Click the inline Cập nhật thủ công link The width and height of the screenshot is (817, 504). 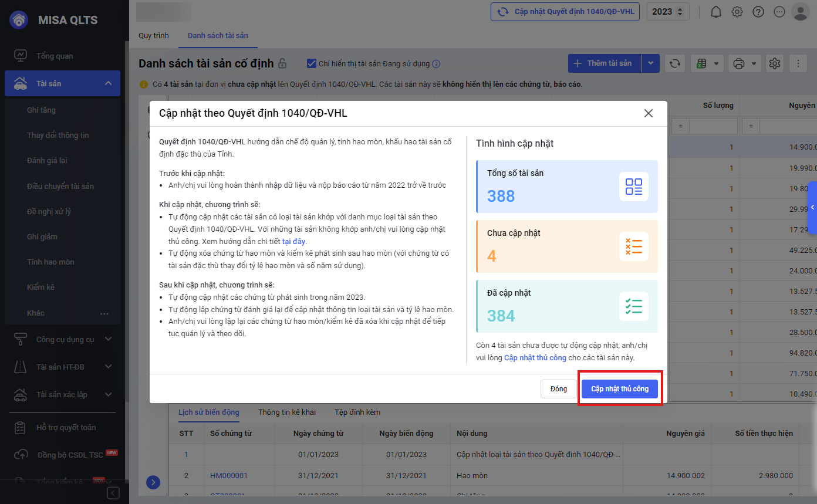pyautogui.click(x=535, y=357)
